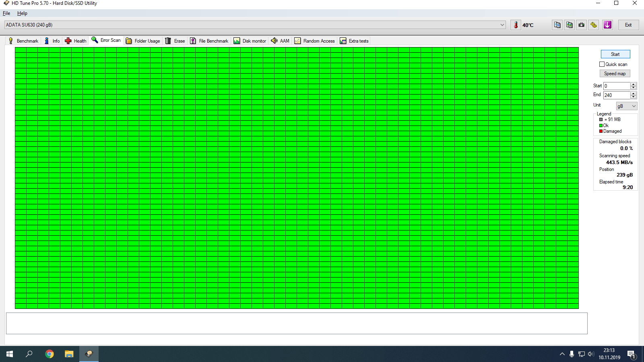Click the thermometer temperature icon

click(516, 25)
